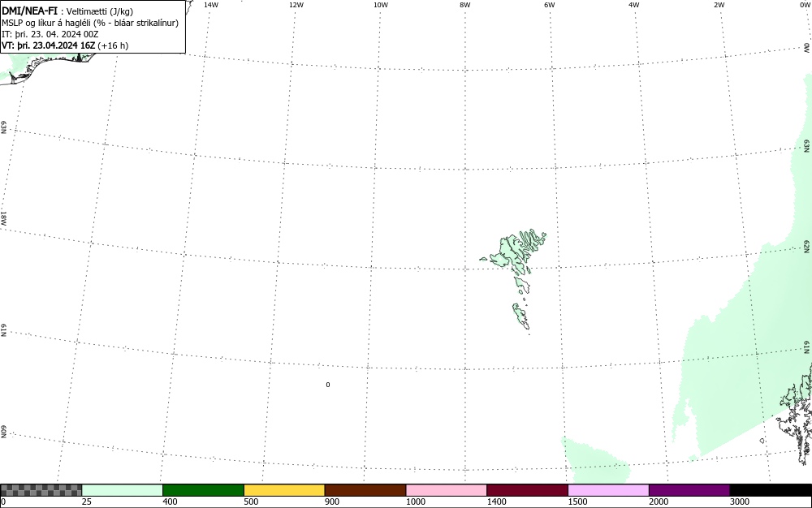The width and height of the screenshot is (812, 508).
Task: Click the legend value 400
Action: point(170,502)
